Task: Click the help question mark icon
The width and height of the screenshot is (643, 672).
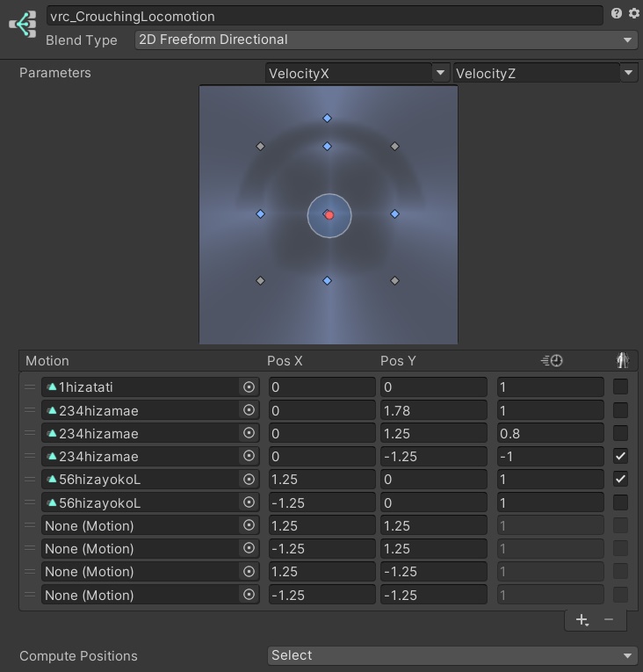Action: [x=617, y=14]
